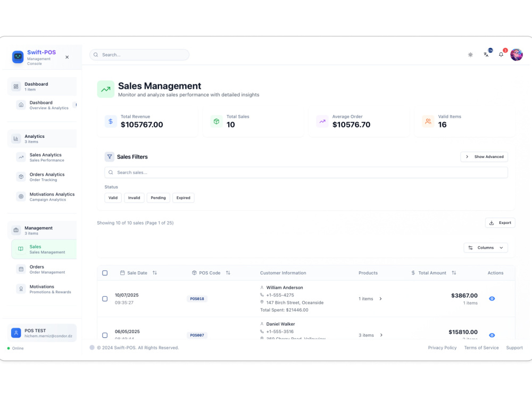Close the sidebar with the X button

pyautogui.click(x=67, y=57)
